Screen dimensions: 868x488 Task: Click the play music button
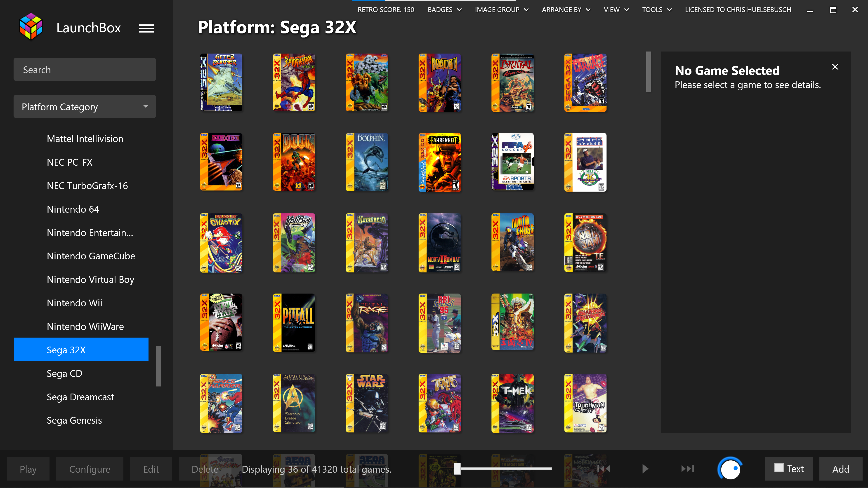tap(645, 469)
